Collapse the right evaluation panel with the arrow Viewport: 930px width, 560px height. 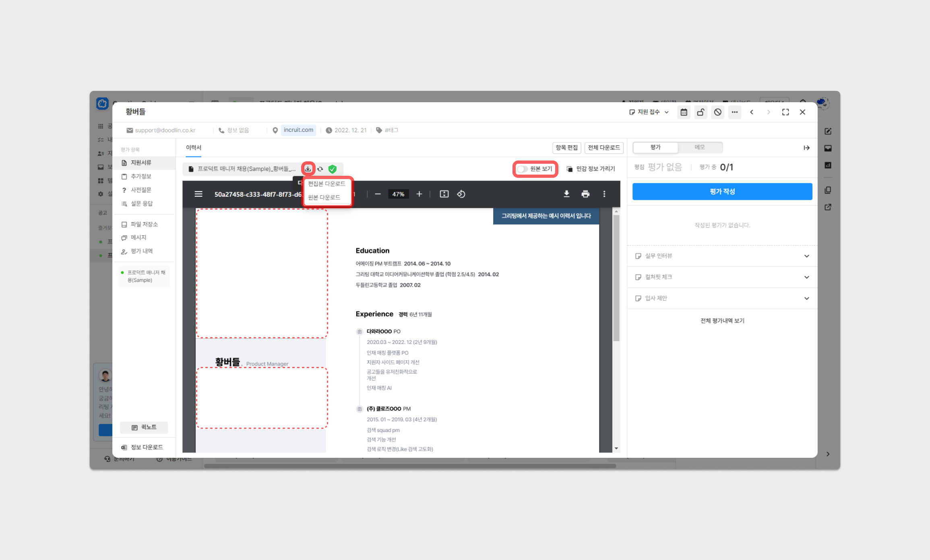(806, 148)
